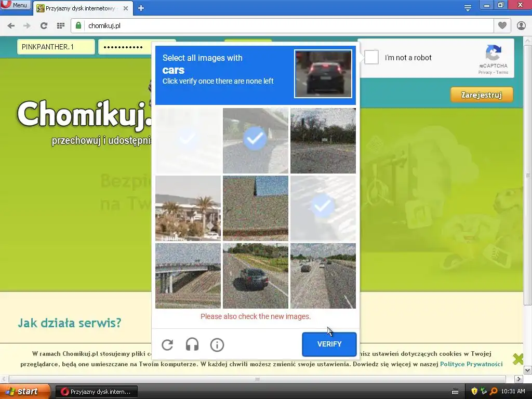Open the Speed Dial grid

61,26
